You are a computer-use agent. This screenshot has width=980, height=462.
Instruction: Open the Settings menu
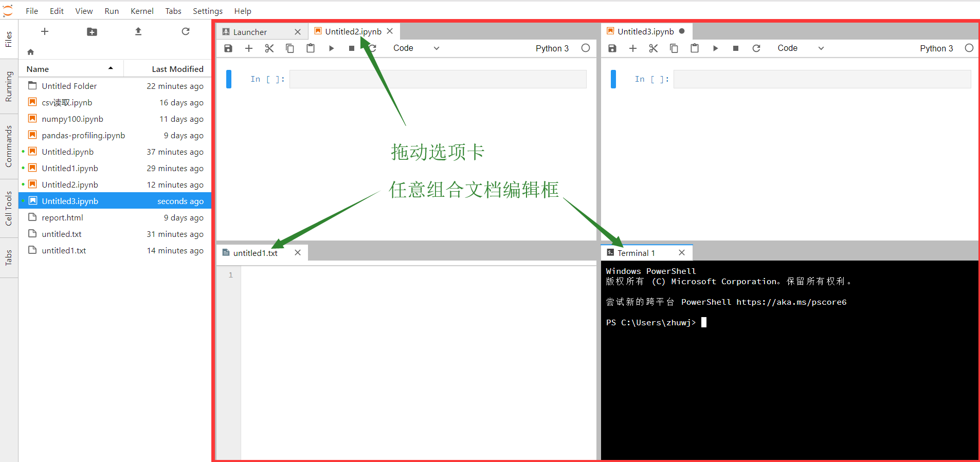point(208,11)
